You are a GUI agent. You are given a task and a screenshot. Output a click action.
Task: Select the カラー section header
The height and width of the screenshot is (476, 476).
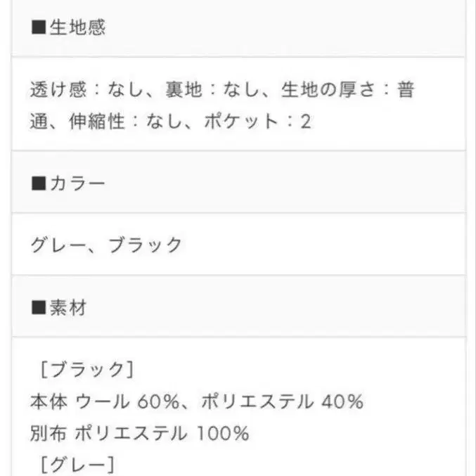point(77,184)
